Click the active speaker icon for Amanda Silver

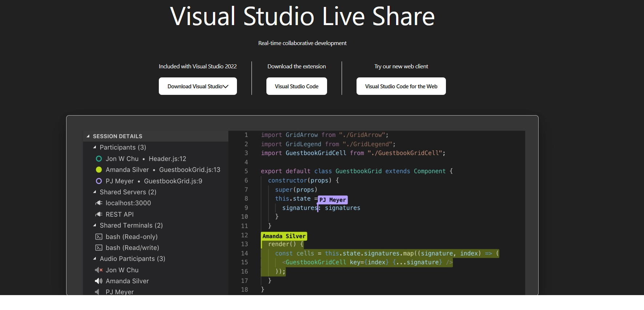pos(98,281)
